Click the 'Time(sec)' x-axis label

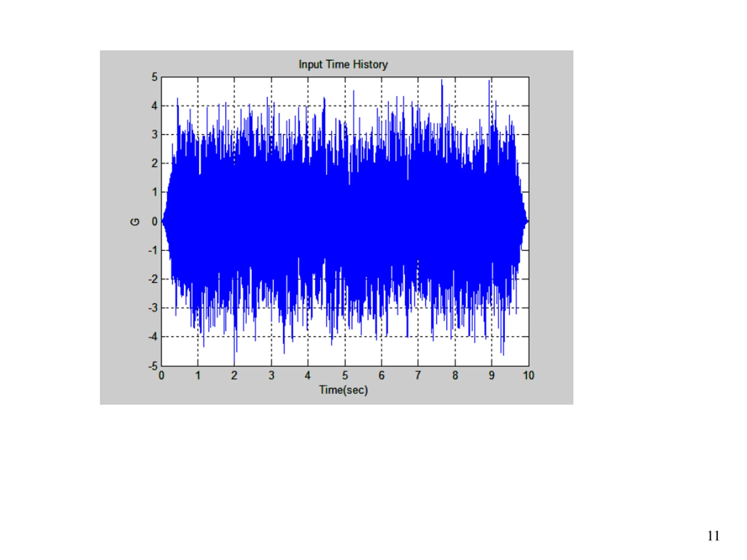coord(343,390)
